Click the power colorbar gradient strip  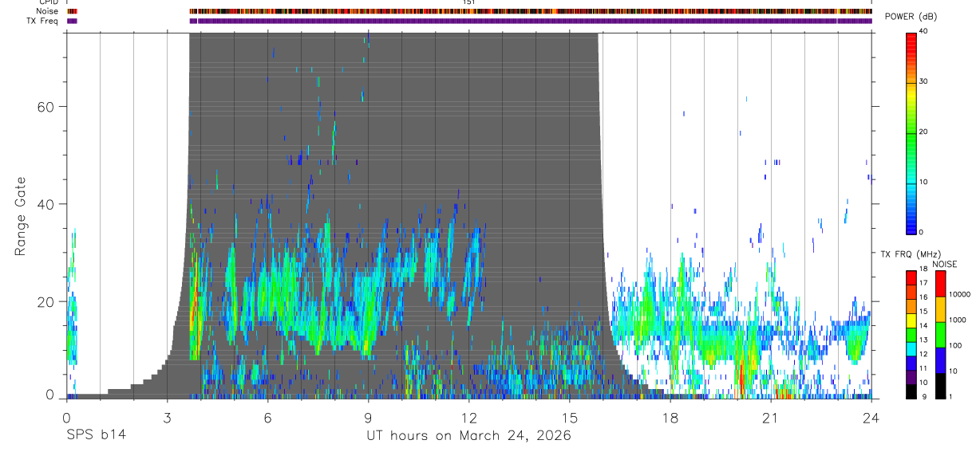911,132
